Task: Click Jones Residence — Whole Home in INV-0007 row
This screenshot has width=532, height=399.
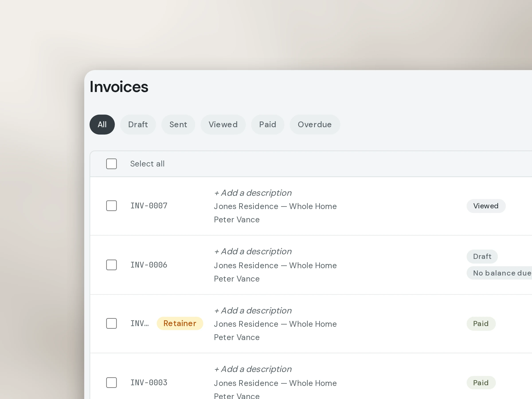Action: click(x=275, y=206)
